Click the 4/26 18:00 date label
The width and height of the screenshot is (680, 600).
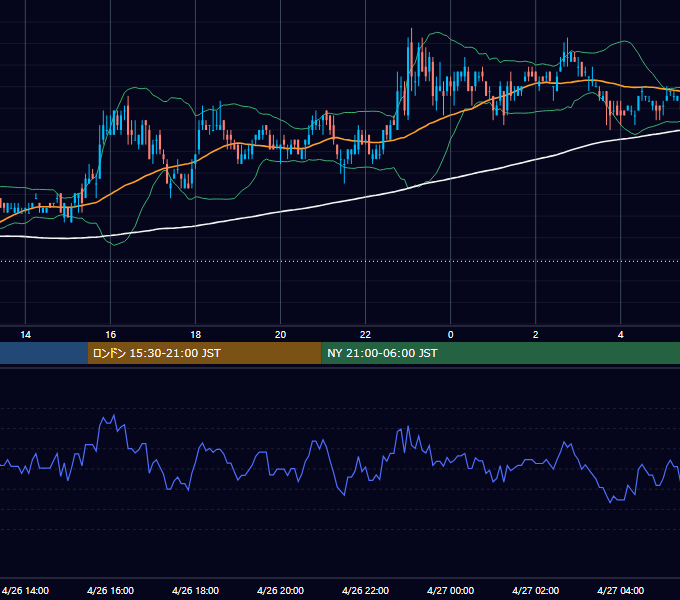[196, 590]
